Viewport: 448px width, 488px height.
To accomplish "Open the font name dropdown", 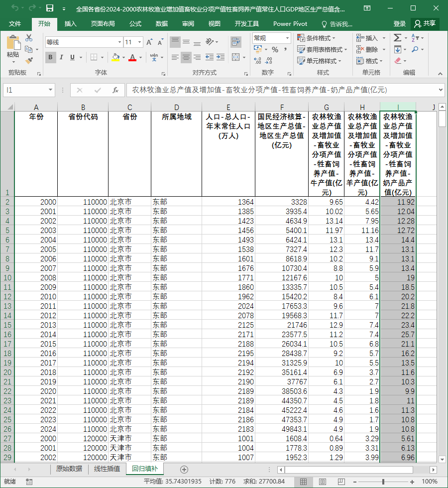I will (x=119, y=42).
